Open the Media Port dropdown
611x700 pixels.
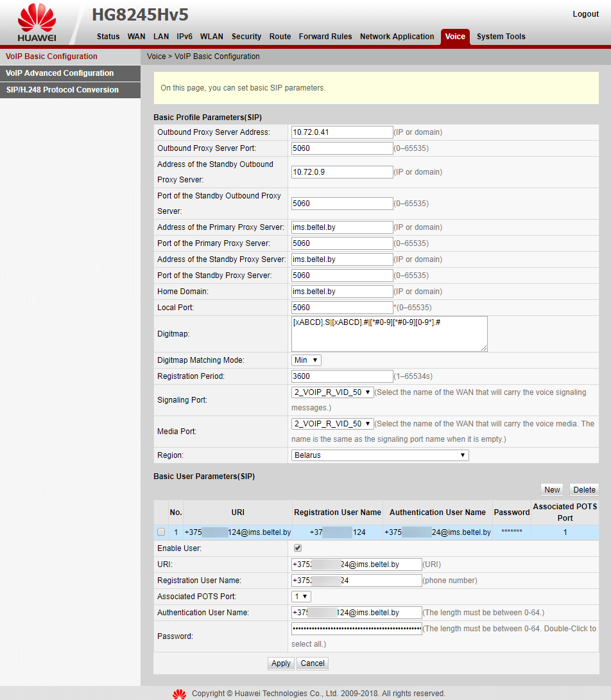[x=332, y=423]
